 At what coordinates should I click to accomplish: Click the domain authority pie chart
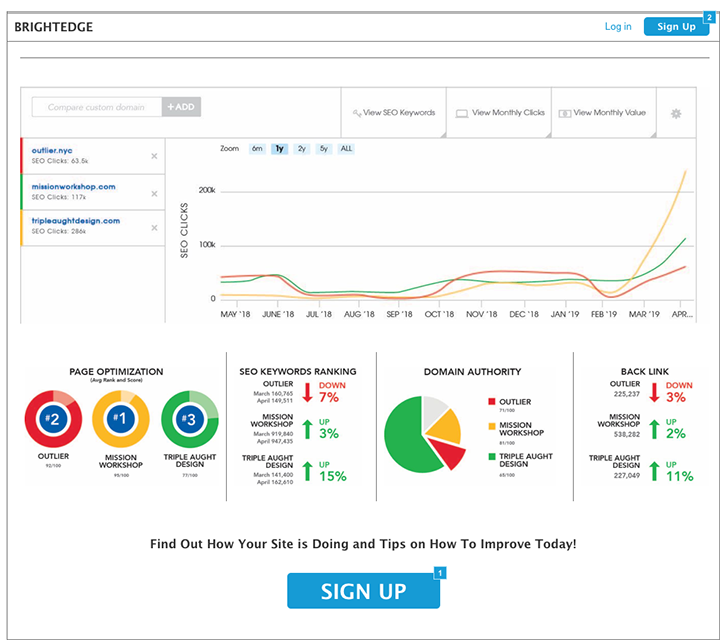423,434
